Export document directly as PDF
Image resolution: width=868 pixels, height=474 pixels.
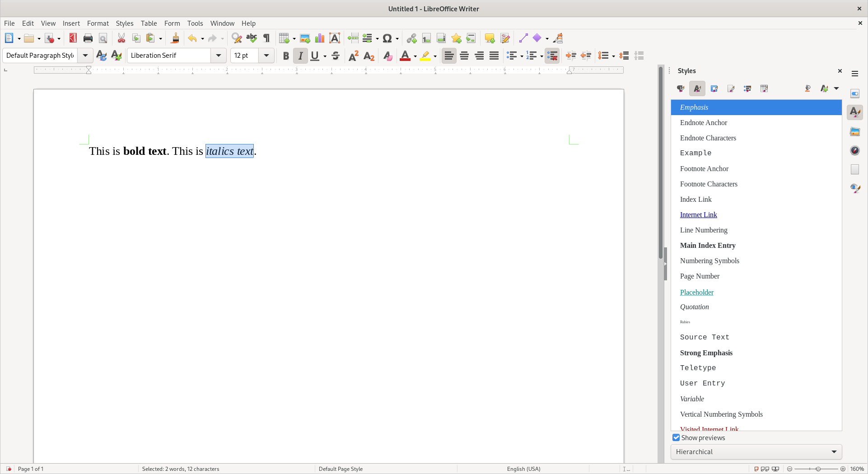72,38
